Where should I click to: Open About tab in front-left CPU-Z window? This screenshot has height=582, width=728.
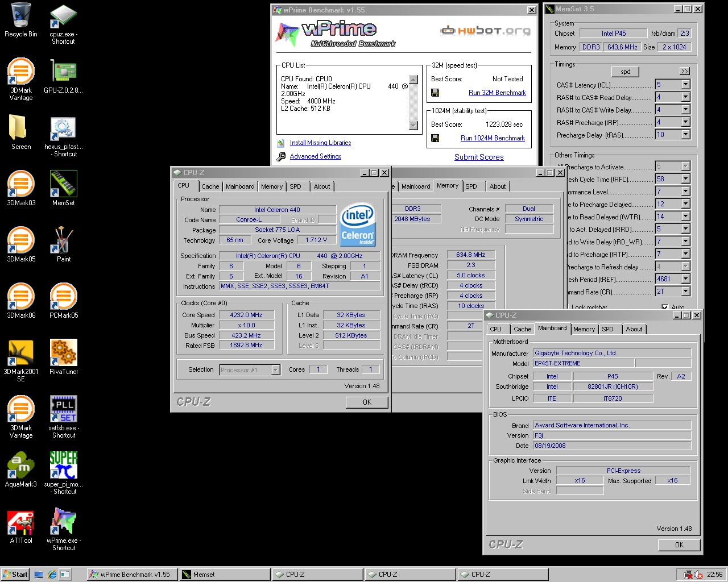click(x=321, y=186)
